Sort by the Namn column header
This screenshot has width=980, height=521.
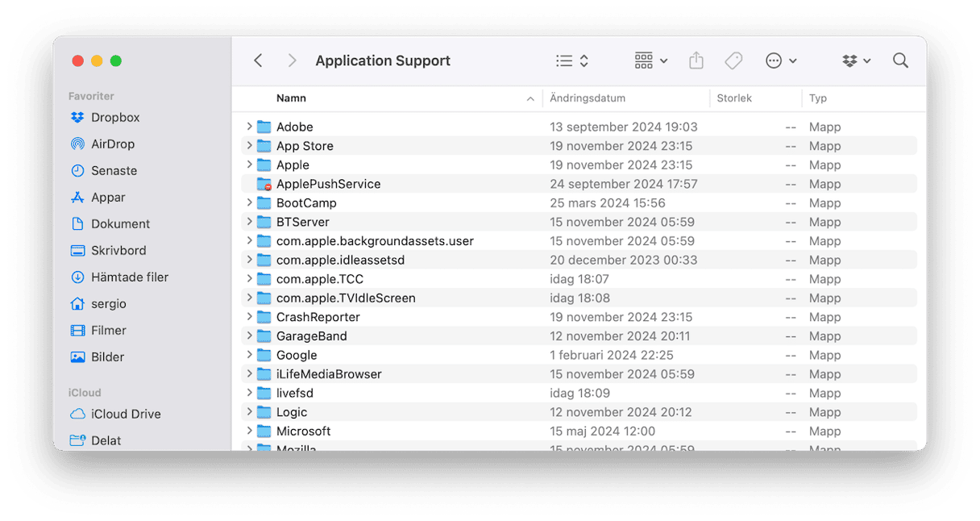point(291,98)
